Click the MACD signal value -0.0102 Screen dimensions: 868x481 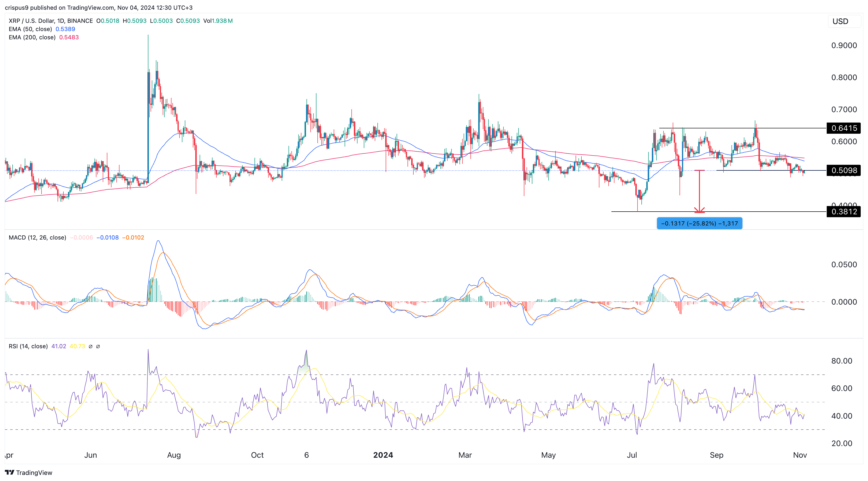coord(133,238)
